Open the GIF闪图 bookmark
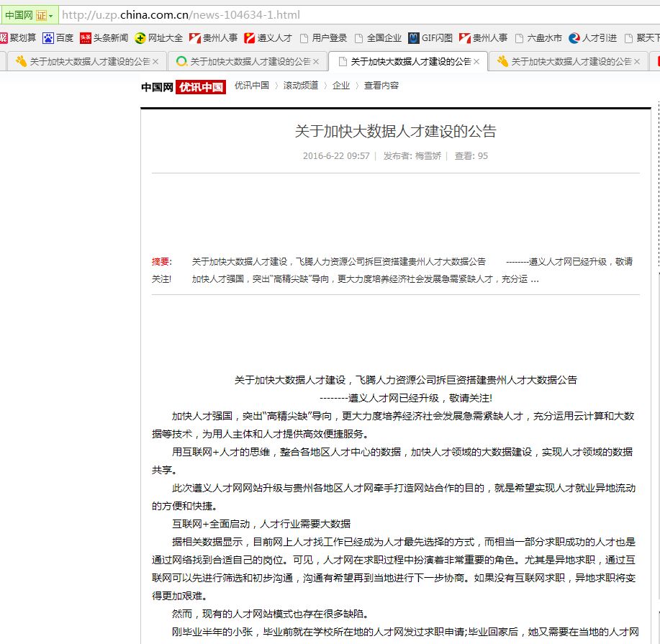 click(x=430, y=38)
